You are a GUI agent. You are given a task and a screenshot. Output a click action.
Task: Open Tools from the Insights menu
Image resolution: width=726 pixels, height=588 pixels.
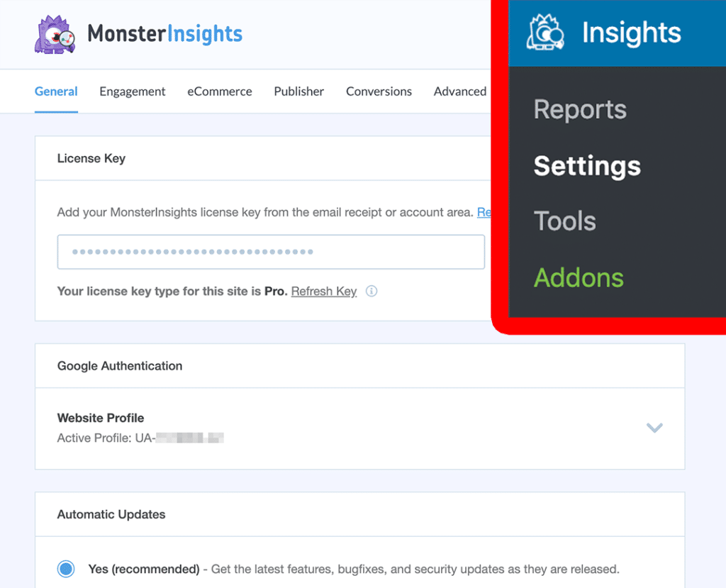[564, 221]
